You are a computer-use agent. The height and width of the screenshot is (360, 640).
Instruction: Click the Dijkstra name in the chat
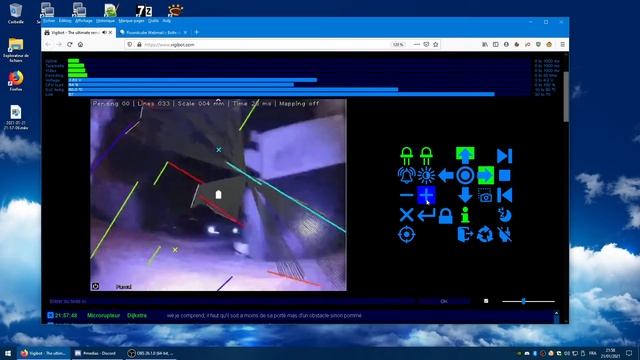[x=137, y=316]
